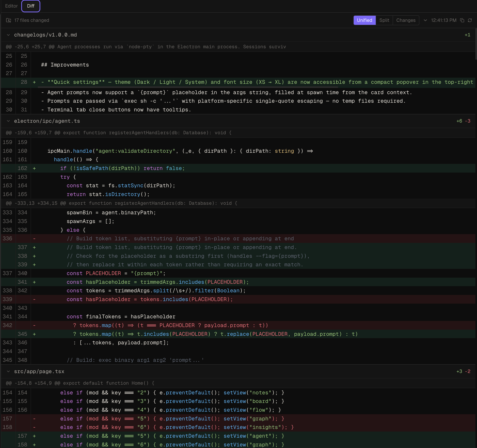Choose the Split diff view
Viewport: 477px width, 448px height.
(x=384, y=20)
